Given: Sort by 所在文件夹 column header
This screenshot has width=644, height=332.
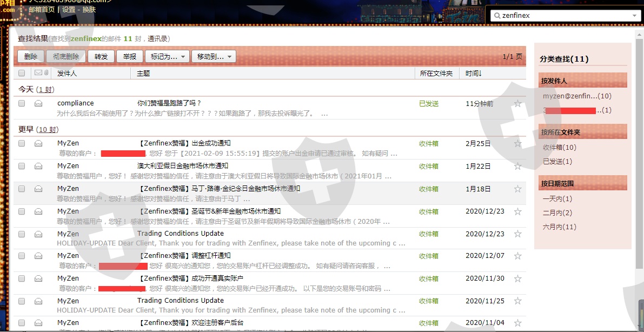Looking at the screenshot, I should (436, 73).
